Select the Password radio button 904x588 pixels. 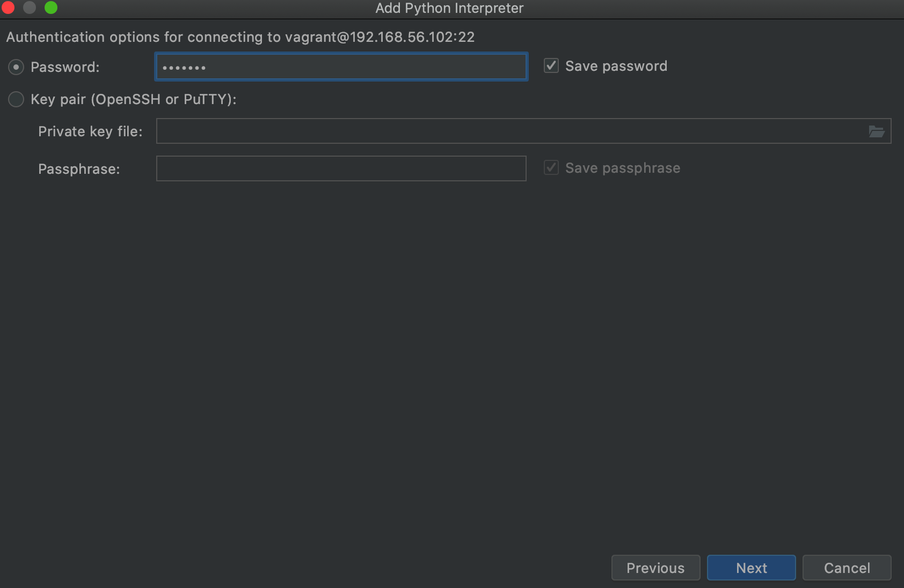point(16,67)
